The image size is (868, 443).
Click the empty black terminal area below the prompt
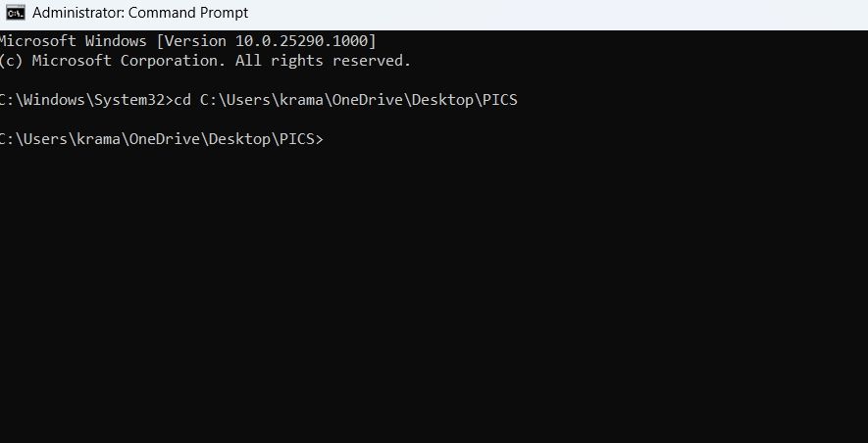432,294
